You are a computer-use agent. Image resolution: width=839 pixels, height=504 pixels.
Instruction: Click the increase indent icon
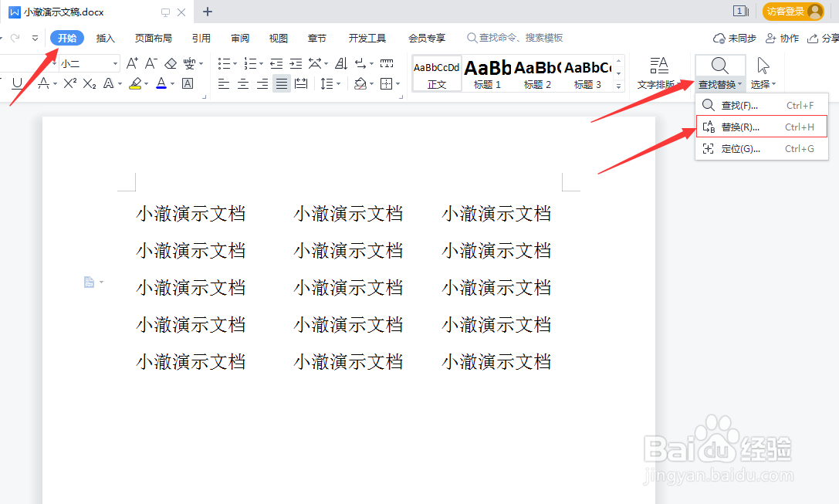tap(296, 63)
